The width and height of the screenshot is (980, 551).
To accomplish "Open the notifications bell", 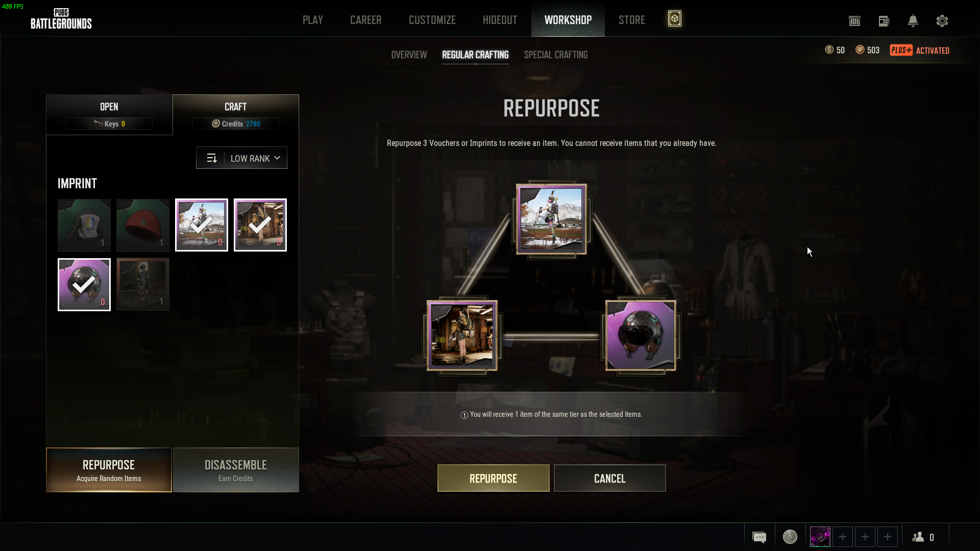I will (x=913, y=21).
